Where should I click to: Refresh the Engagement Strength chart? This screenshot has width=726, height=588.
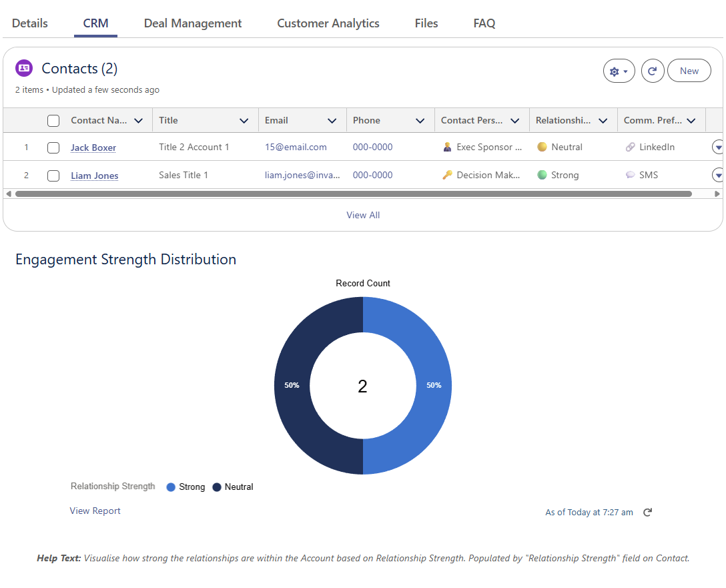tap(647, 513)
